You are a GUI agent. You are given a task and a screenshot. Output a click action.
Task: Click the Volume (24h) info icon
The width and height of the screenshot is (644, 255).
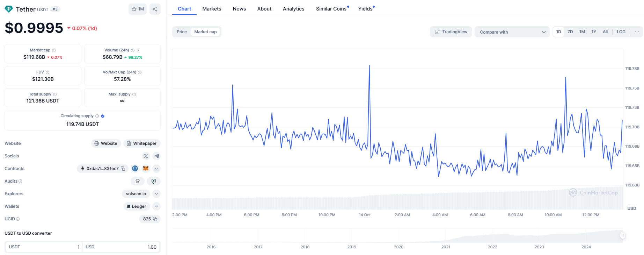click(x=133, y=50)
